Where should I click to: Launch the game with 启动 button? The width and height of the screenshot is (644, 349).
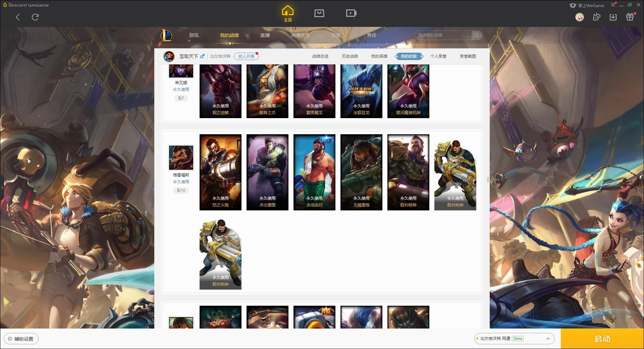(602, 339)
